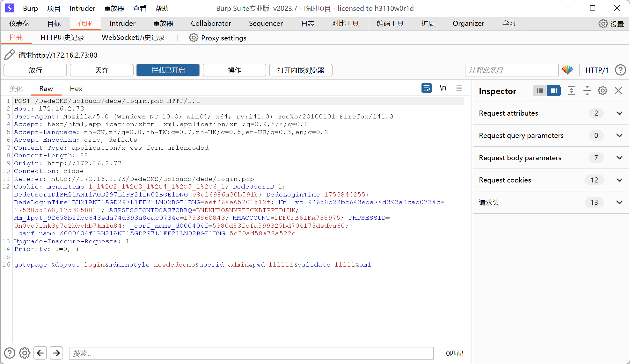The height and width of the screenshot is (364, 630).
Task: Click the bottom-left help question mark icon
Action: click(10, 353)
